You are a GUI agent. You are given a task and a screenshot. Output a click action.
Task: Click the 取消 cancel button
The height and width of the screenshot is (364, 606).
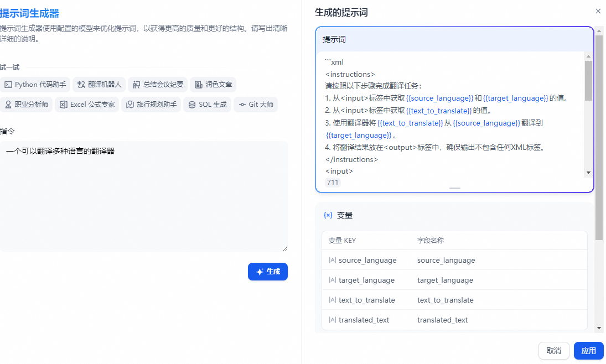(554, 351)
